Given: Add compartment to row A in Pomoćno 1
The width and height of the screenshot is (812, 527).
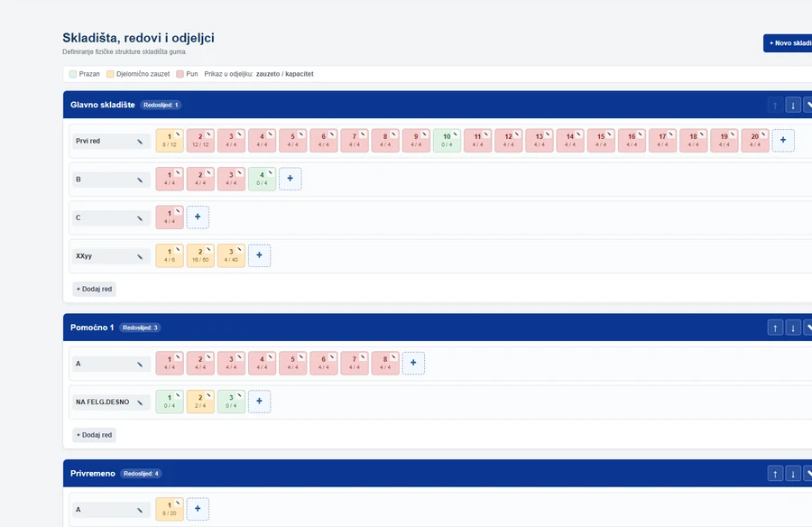Looking at the screenshot, I should coord(413,364).
